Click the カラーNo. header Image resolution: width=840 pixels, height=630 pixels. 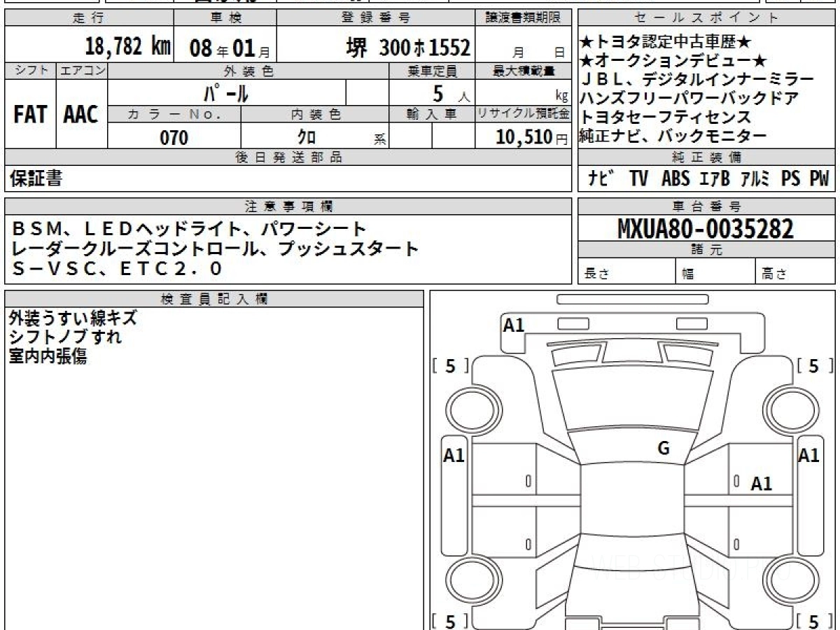pos(174,113)
